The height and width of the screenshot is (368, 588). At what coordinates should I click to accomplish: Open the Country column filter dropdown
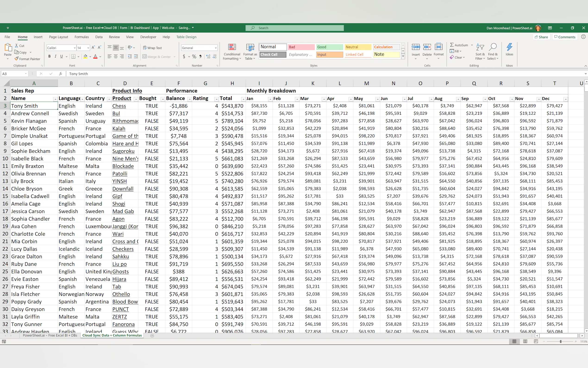(109, 99)
